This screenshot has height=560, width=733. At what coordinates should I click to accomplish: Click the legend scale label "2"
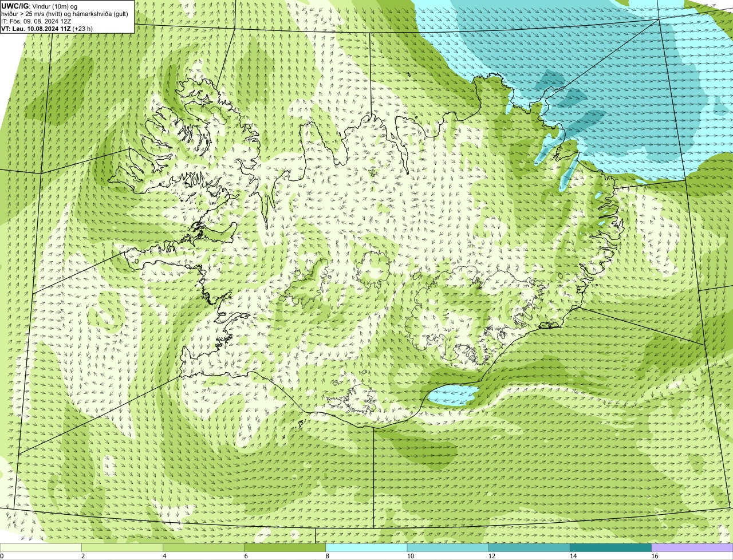click(83, 556)
